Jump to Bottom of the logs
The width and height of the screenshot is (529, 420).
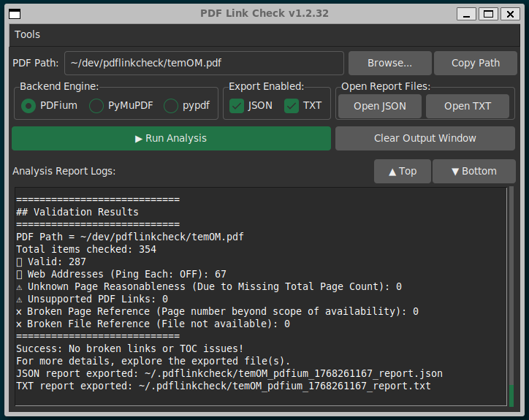pos(473,172)
